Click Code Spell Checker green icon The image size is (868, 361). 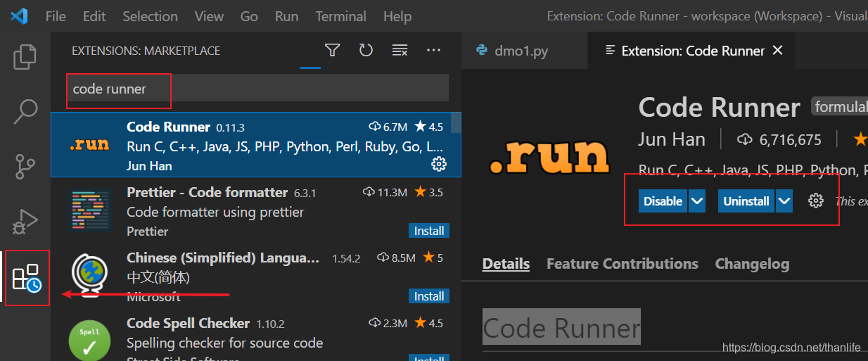click(x=89, y=341)
